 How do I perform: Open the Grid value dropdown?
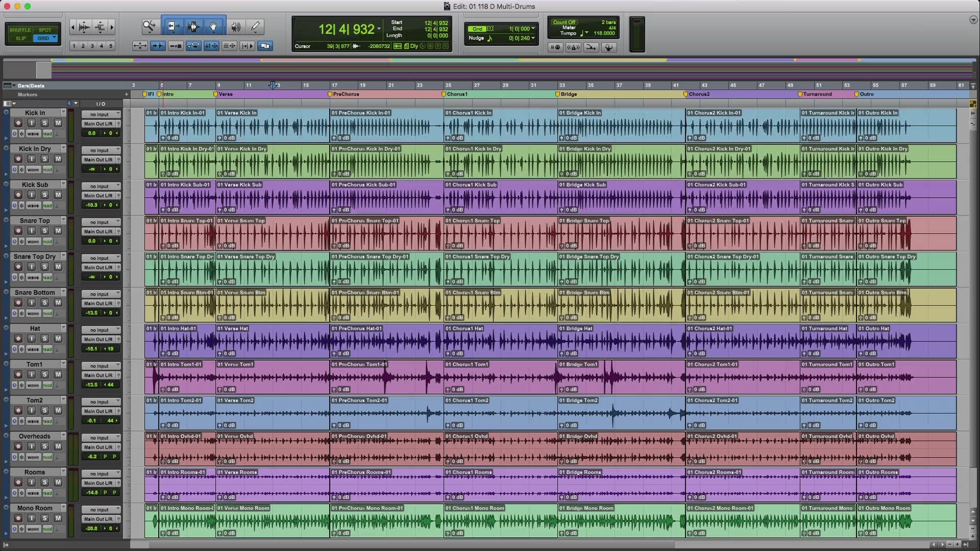tap(533, 29)
